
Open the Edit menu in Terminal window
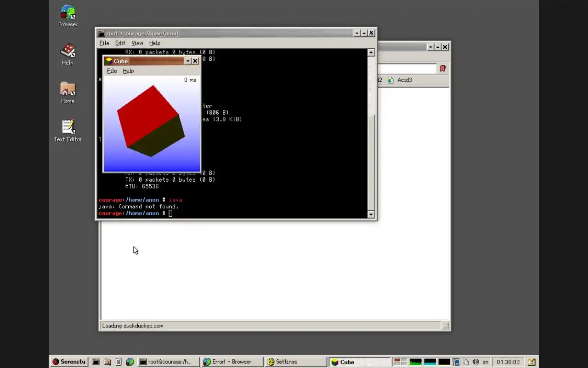click(x=120, y=43)
